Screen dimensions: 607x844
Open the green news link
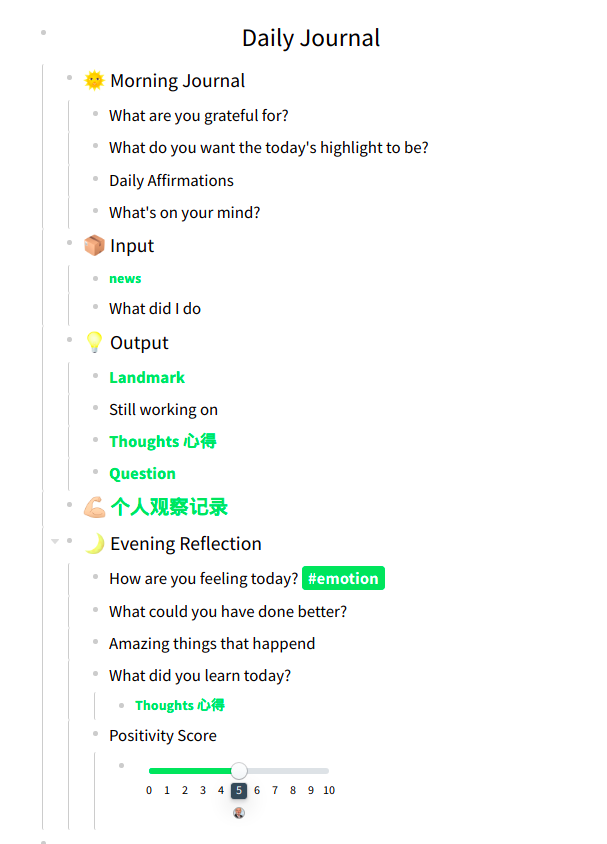click(x=125, y=279)
